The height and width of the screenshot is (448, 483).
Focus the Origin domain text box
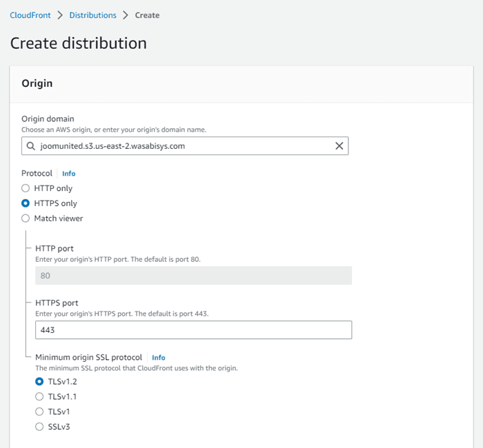click(x=179, y=146)
